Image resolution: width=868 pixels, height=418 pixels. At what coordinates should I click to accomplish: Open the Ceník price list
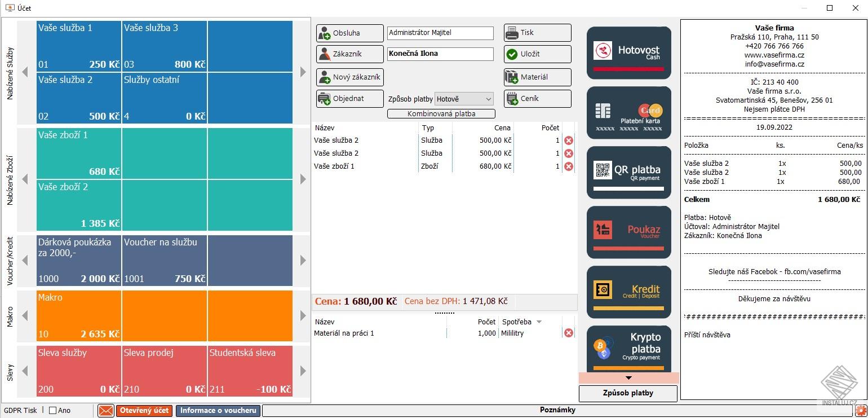tap(538, 99)
